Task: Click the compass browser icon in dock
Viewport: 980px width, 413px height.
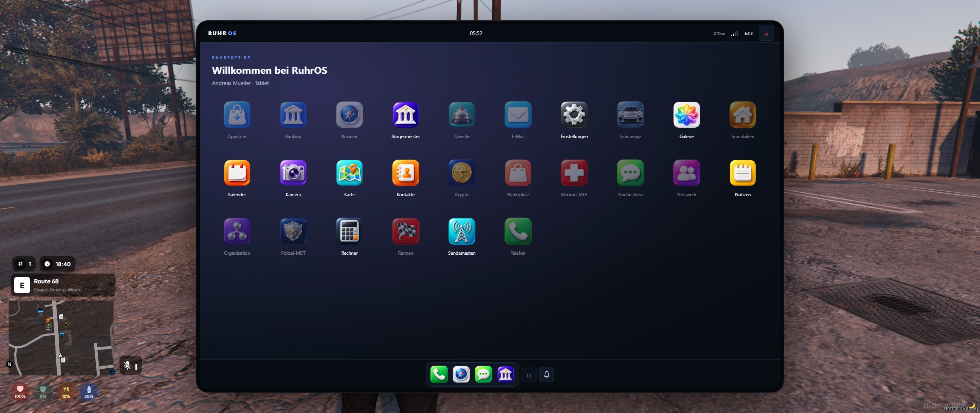Action: [x=461, y=374]
